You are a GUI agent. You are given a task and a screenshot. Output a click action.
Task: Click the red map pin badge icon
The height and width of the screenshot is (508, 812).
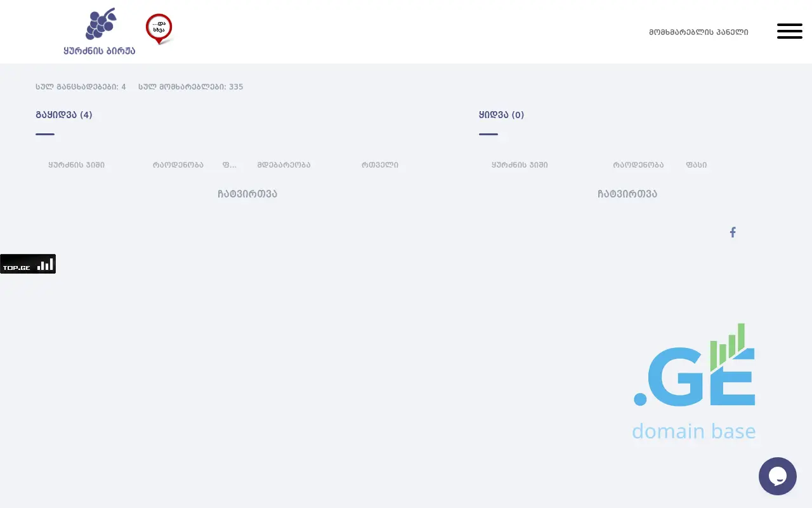[x=159, y=29]
